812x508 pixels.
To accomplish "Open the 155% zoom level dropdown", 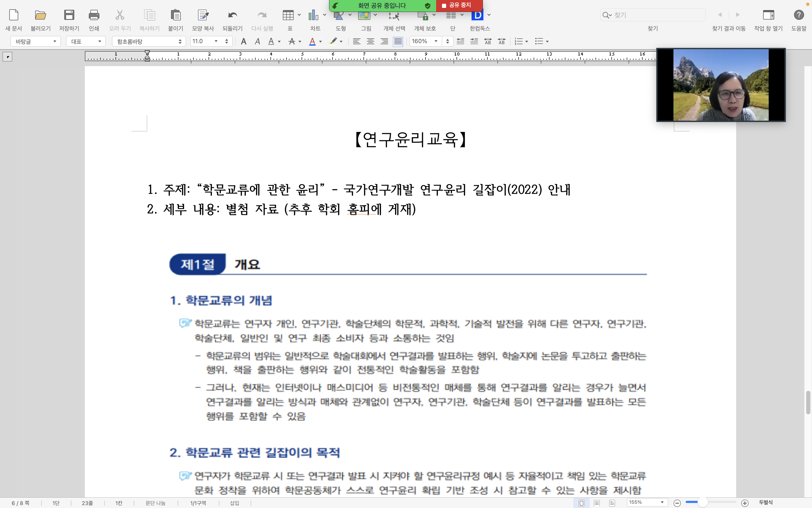I will coord(647,503).
